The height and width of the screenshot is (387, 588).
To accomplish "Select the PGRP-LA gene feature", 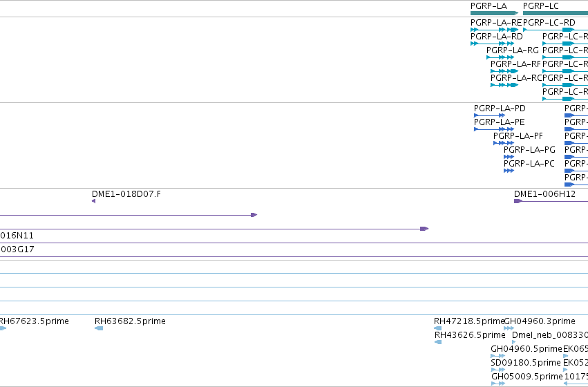I will [494, 14].
